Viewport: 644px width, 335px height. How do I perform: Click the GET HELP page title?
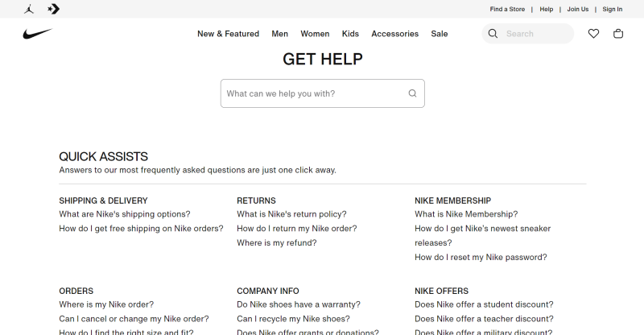pyautogui.click(x=323, y=60)
